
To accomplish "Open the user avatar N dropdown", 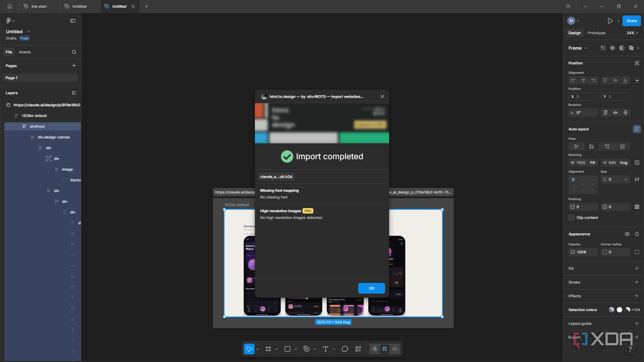I will (x=573, y=21).
